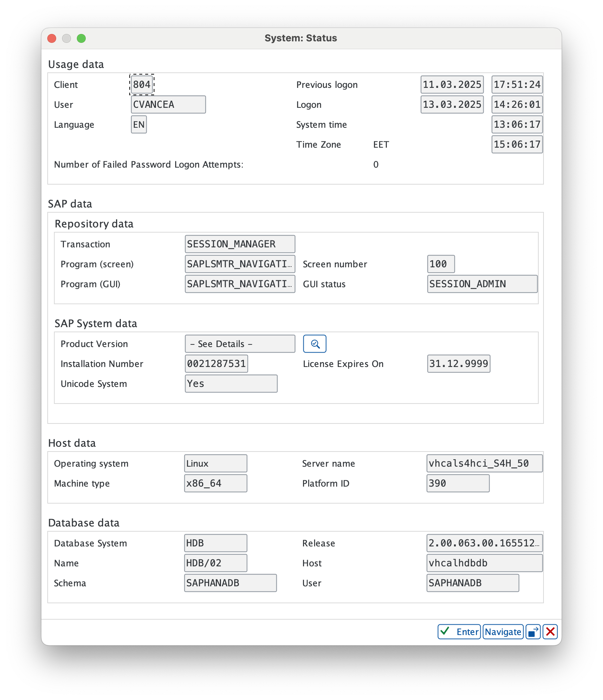603x700 pixels.
Task: Select the Installation Number field
Action: point(216,364)
